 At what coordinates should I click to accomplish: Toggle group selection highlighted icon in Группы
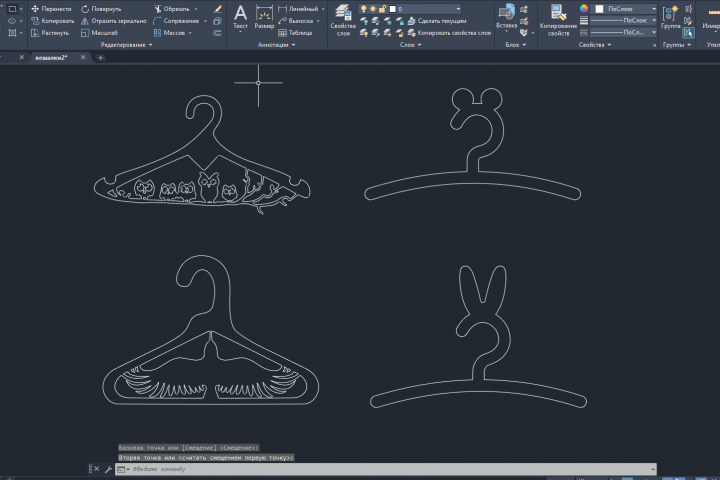point(688,33)
